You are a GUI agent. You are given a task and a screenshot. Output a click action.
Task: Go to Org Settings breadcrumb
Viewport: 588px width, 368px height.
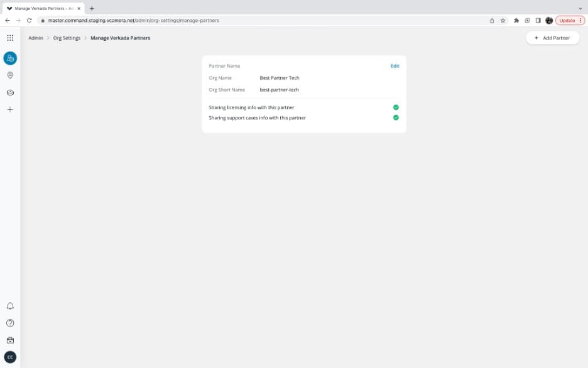(67, 38)
